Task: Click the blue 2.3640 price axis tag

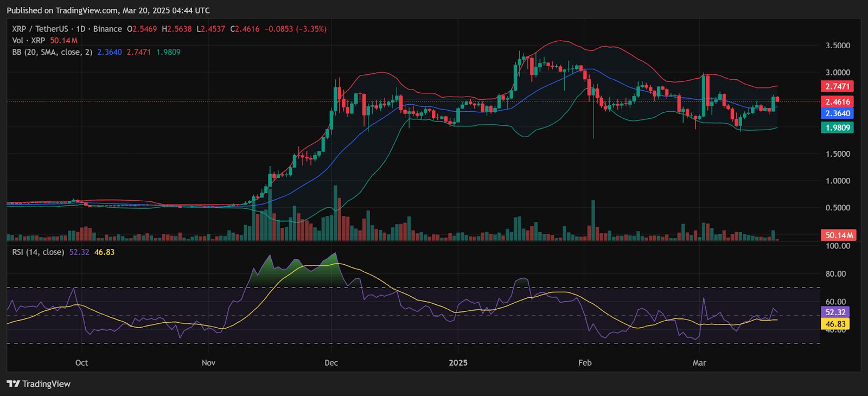Action: [838, 113]
